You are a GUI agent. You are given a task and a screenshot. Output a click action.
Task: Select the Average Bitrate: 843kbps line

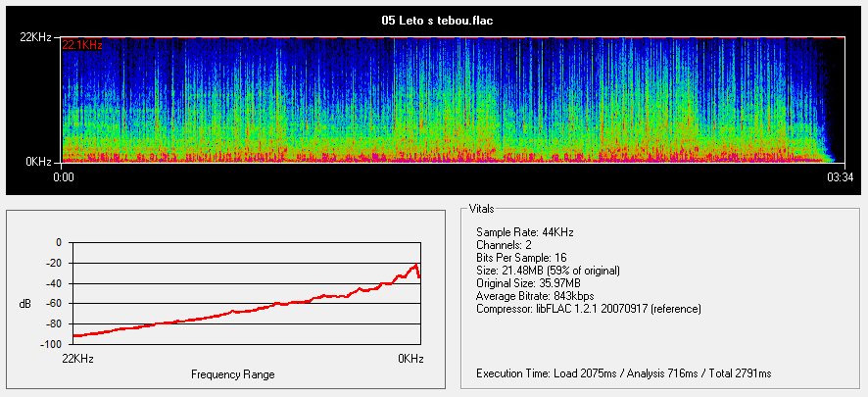pos(536,296)
